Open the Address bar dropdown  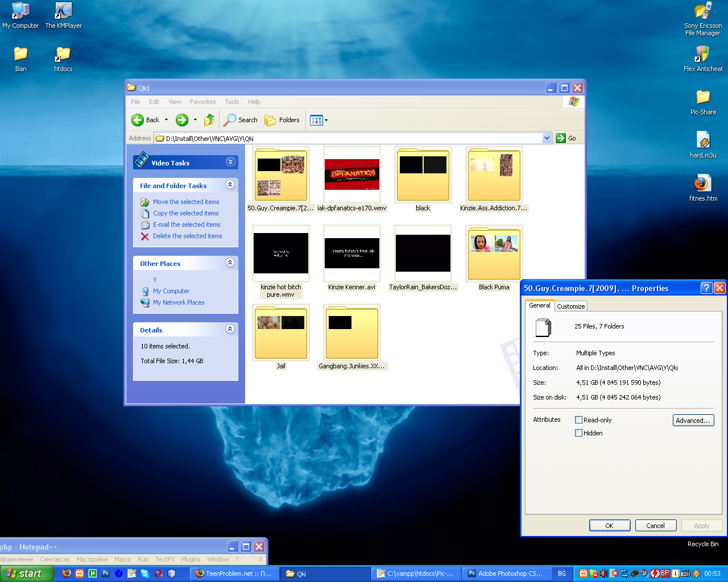pos(547,138)
